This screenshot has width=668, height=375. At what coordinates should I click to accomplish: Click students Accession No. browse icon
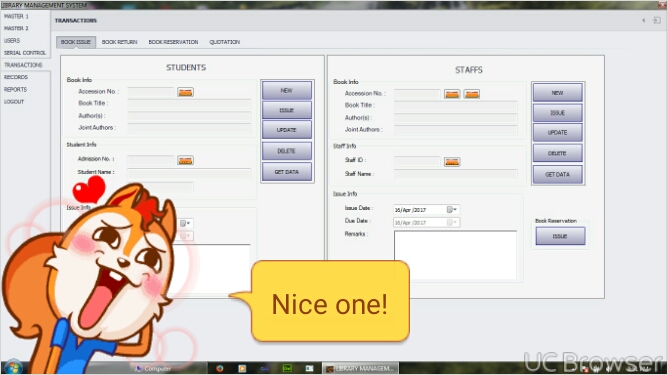(185, 92)
